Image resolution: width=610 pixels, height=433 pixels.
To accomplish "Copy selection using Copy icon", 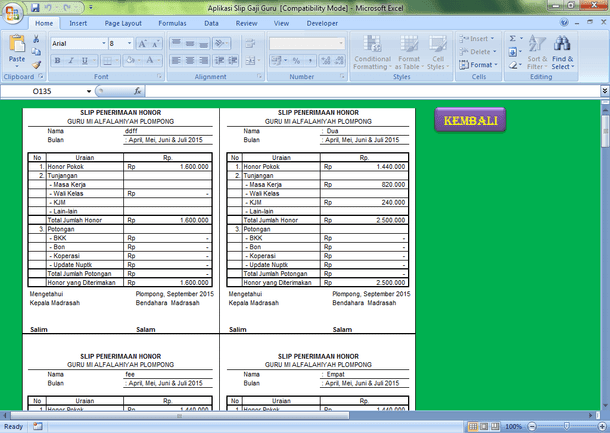I will [x=36, y=52].
